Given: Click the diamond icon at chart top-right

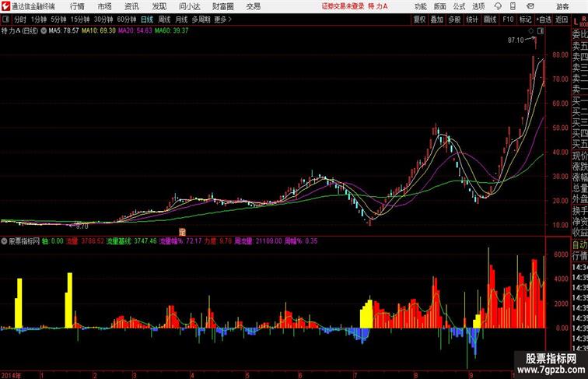Looking at the screenshot, I should coord(531,31).
